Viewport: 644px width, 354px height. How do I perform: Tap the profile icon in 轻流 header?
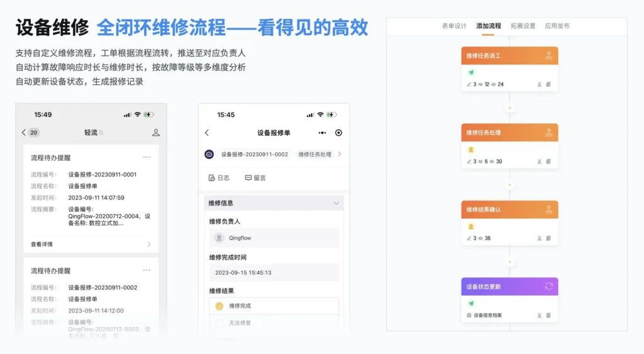click(156, 133)
